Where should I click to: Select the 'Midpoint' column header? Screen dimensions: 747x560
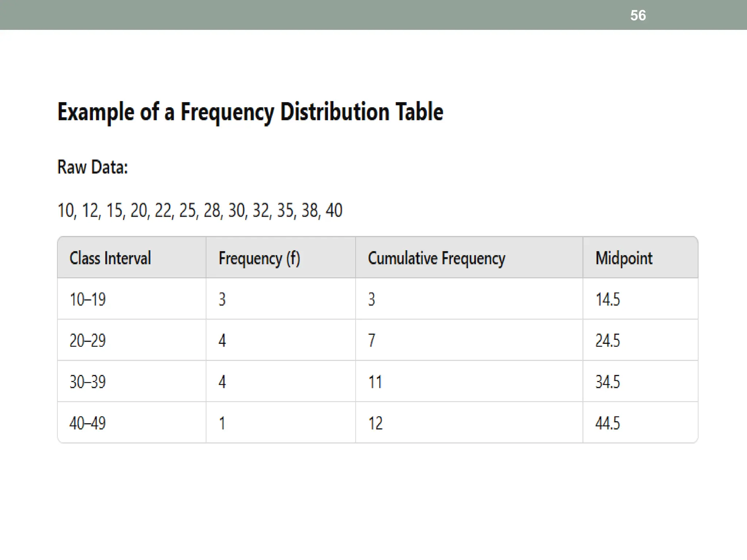(x=624, y=258)
